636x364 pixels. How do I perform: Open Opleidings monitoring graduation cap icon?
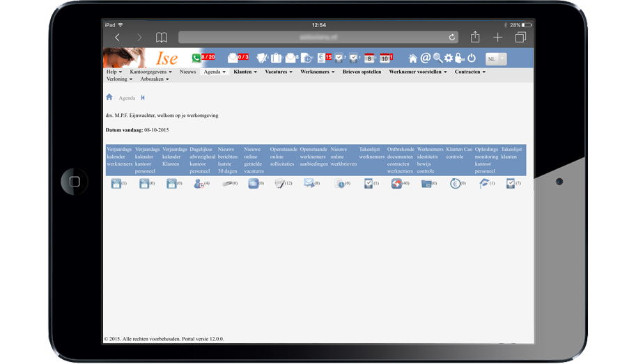pyautogui.click(x=484, y=183)
